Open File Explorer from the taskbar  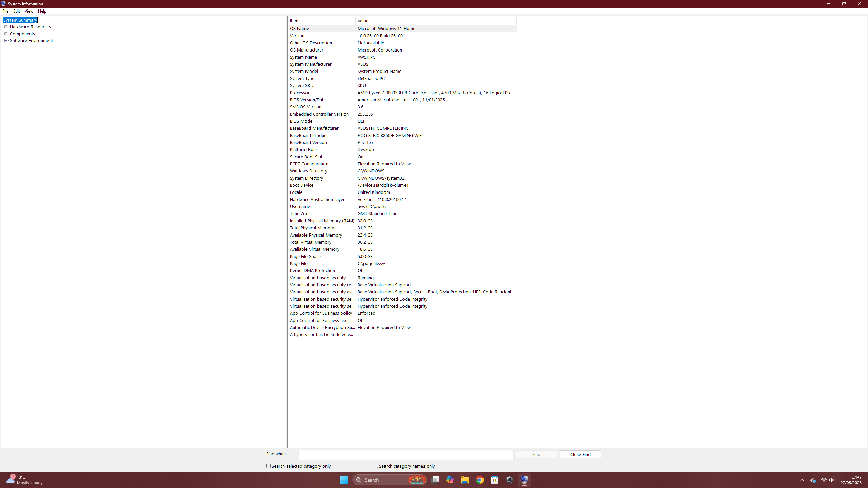coord(465,480)
